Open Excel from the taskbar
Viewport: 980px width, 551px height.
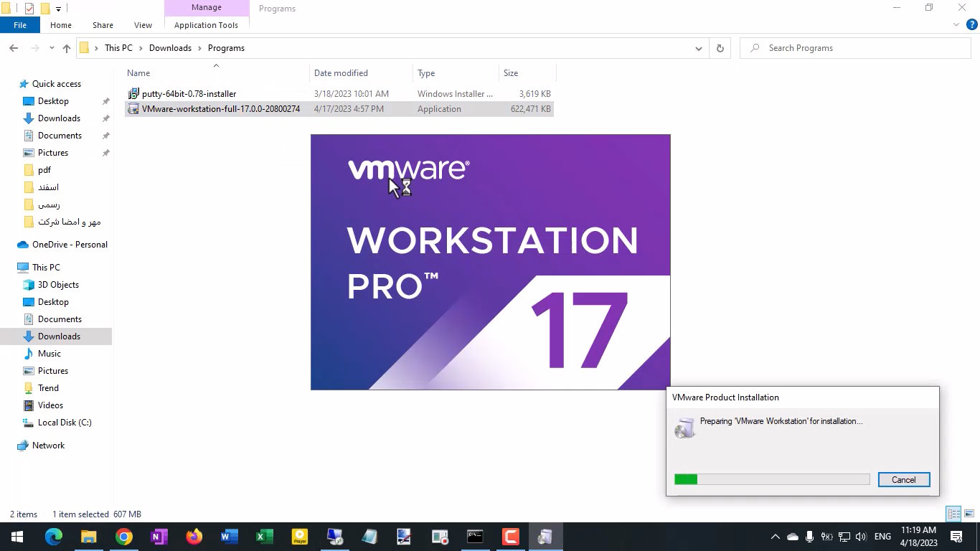click(x=264, y=537)
